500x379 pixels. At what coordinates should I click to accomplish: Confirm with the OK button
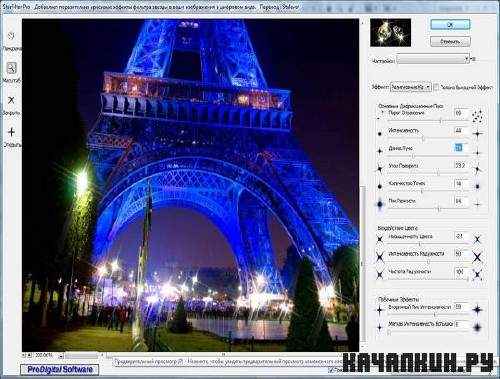pos(450,24)
